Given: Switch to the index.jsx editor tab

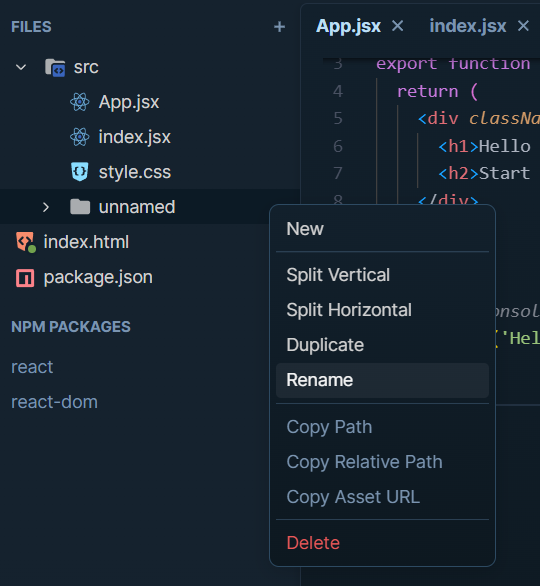Looking at the screenshot, I should 468,26.
